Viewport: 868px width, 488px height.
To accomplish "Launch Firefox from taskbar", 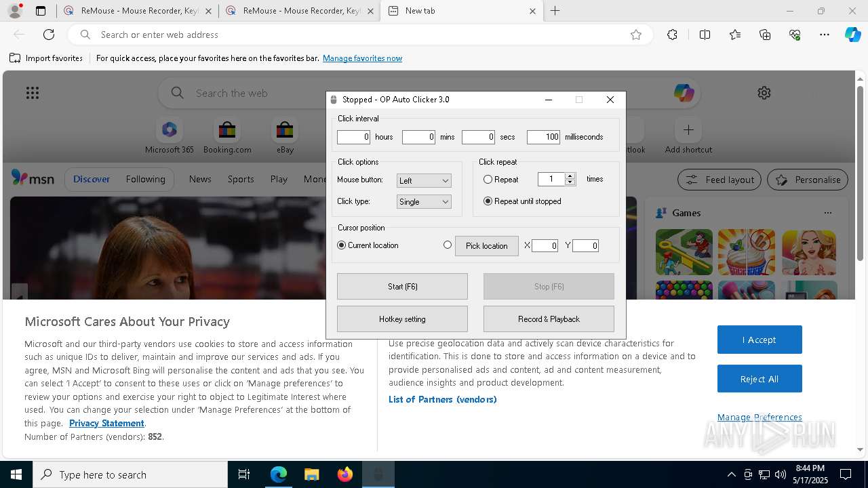I will [x=344, y=474].
